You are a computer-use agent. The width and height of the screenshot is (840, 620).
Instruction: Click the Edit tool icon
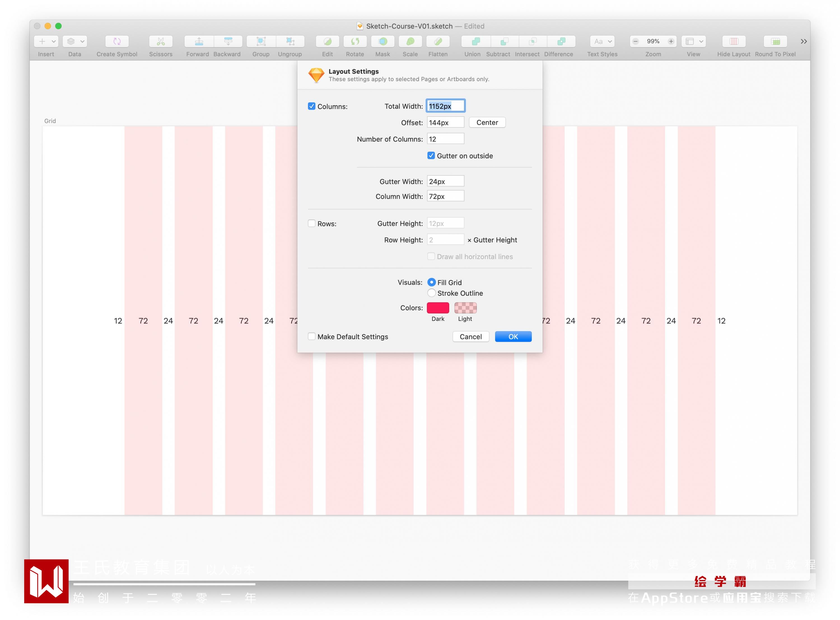[x=327, y=41]
